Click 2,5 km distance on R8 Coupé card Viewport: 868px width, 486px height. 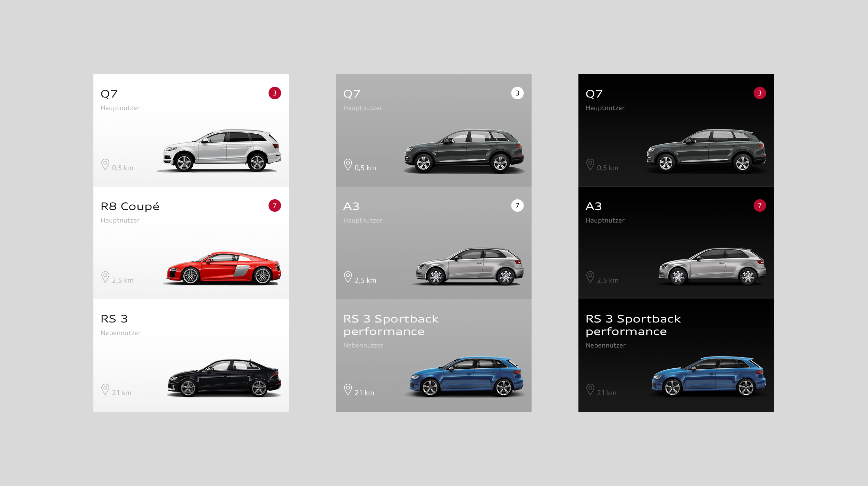(123, 280)
